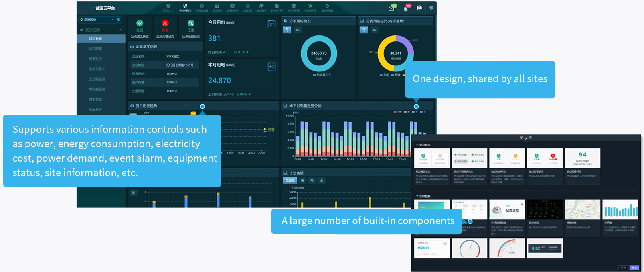
Task: Click the 正常 wrench fault status icon
Action: [191, 24]
